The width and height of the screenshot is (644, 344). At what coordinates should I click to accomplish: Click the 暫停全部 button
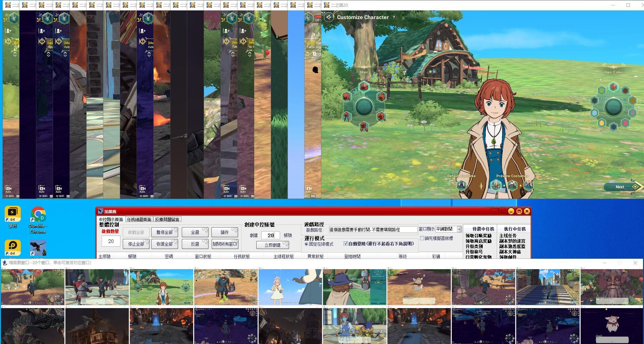click(164, 232)
